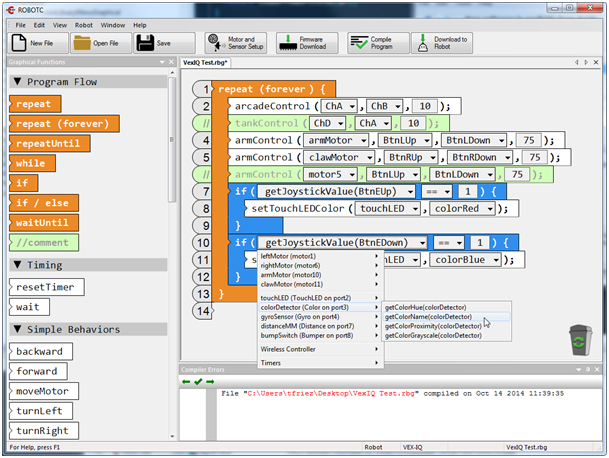609x458 pixels.
Task: Click the Graphical Functions panel scrollbar
Action: (x=172, y=139)
